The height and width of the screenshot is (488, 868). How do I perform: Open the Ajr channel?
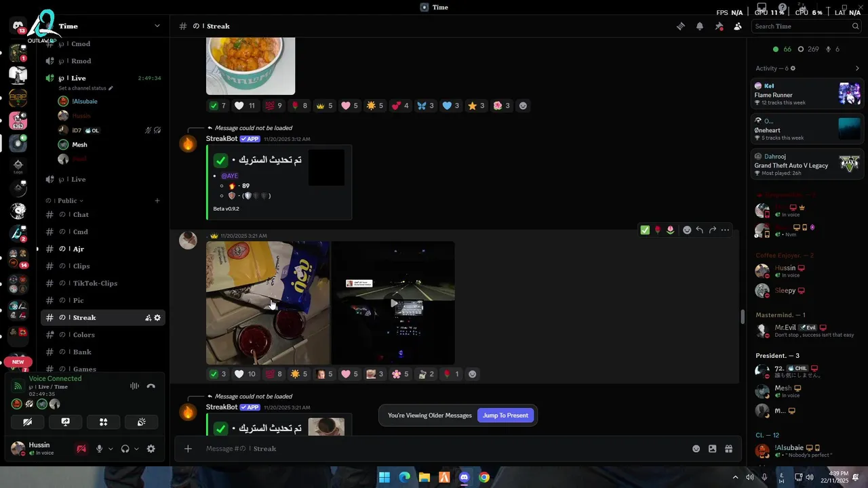click(x=103, y=249)
